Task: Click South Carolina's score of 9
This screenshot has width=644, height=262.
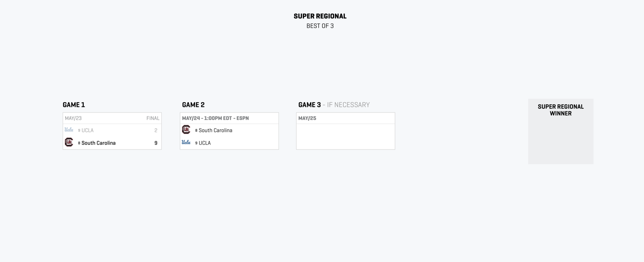Action: click(156, 143)
